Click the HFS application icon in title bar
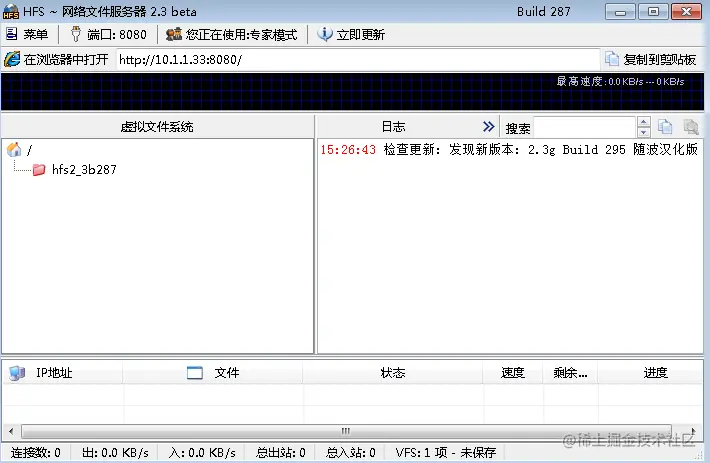The height and width of the screenshot is (463, 710). [x=11, y=12]
